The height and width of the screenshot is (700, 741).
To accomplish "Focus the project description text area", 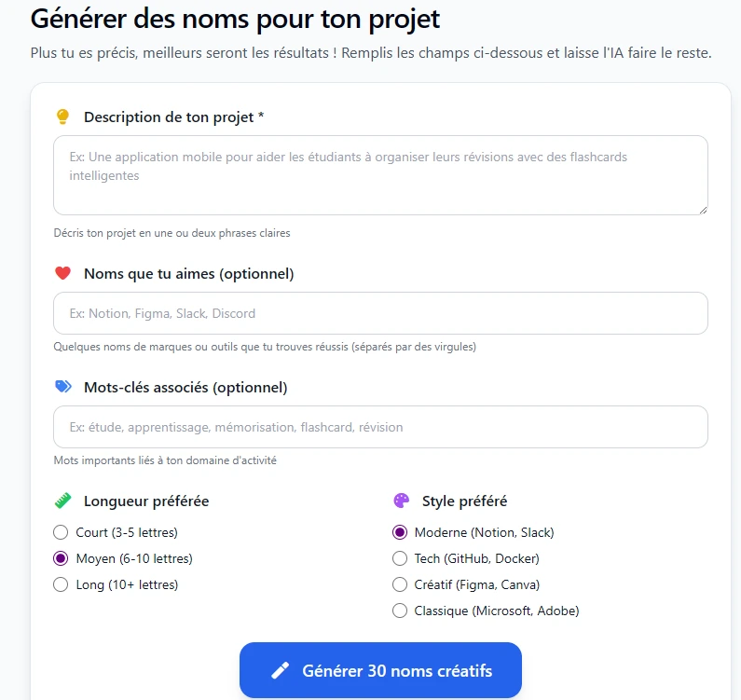I will [x=380, y=175].
